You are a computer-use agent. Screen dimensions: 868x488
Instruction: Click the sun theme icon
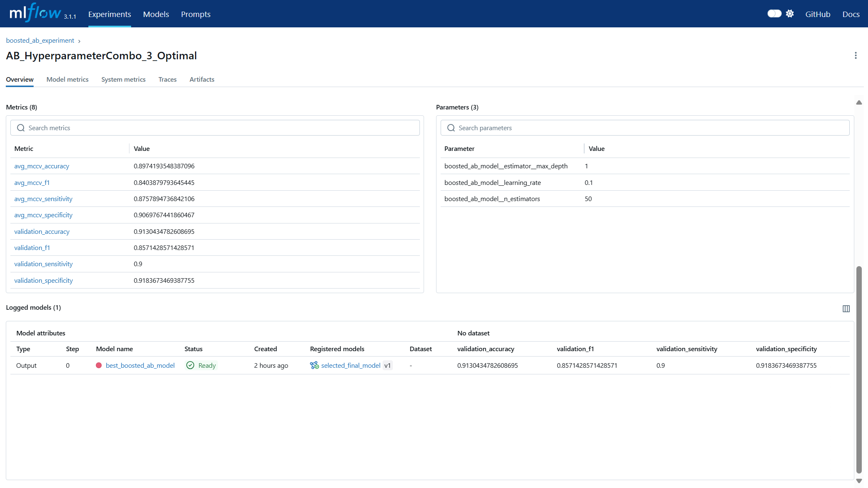790,14
